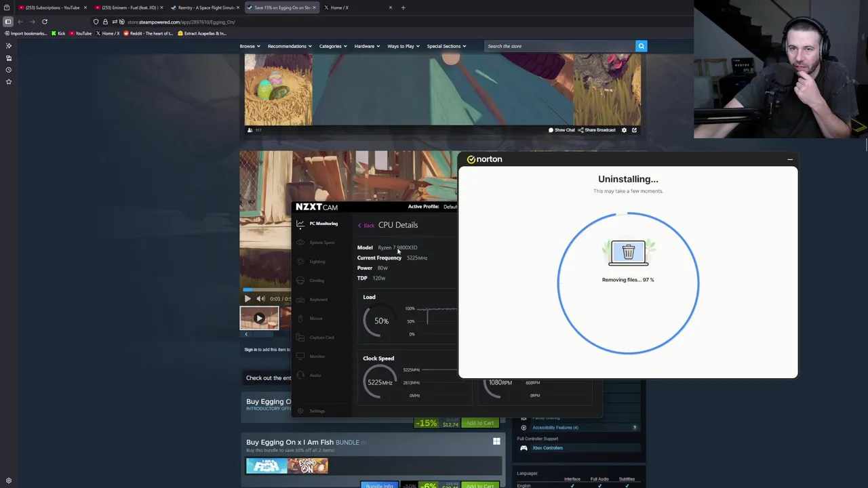
Task: Click Import bookmarks
Action: [26, 33]
